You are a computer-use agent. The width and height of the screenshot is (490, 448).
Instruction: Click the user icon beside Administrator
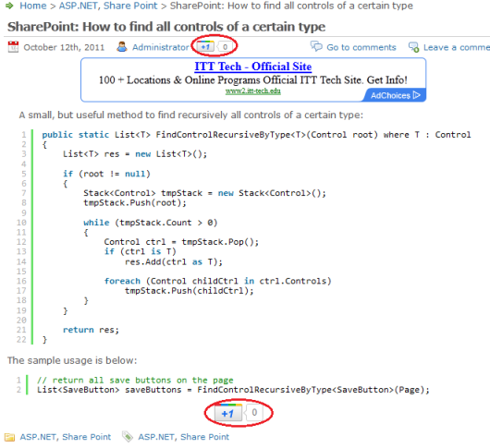pyautogui.click(x=122, y=47)
